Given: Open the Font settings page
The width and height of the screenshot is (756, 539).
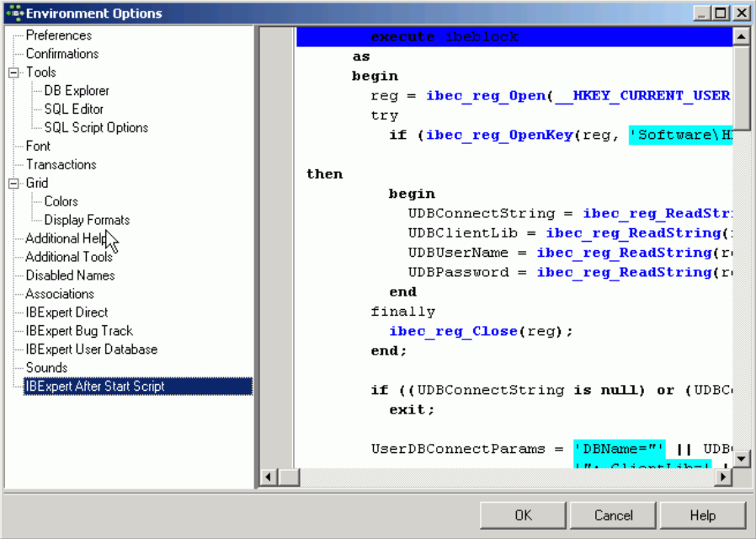Looking at the screenshot, I should click(x=38, y=147).
